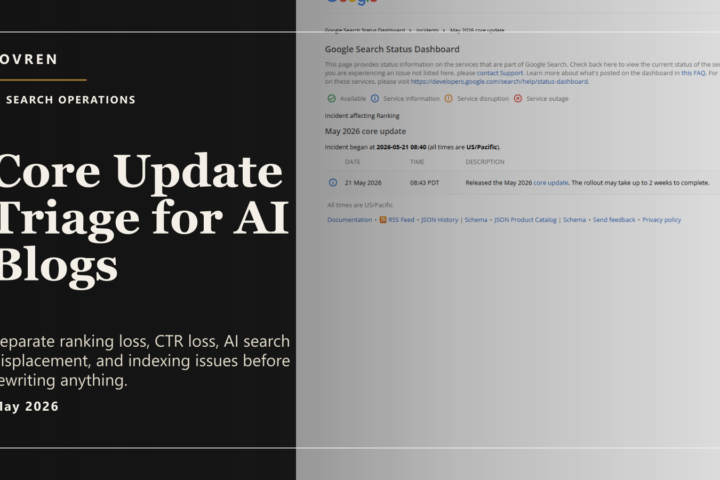Screen dimensions: 720x480
Task: Click the orange RSS feed icon
Action: click(x=383, y=220)
